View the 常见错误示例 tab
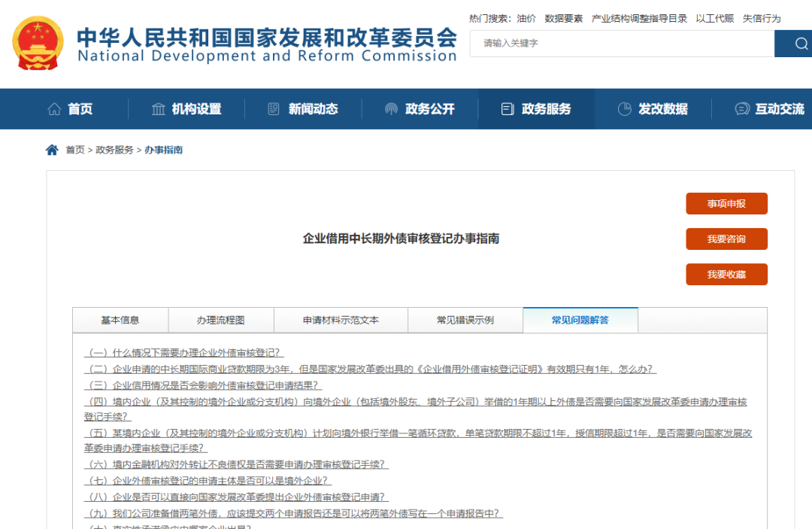The height and width of the screenshot is (529, 812). pos(466,320)
